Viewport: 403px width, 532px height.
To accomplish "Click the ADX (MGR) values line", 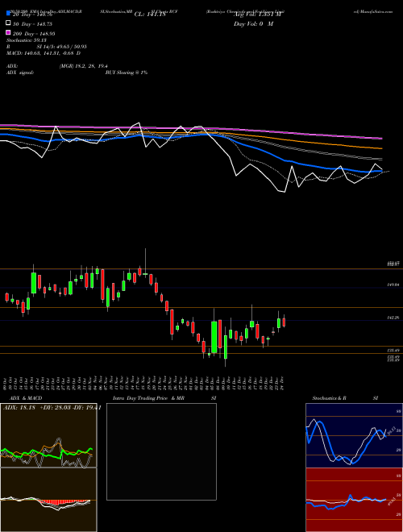I will tap(57, 66).
